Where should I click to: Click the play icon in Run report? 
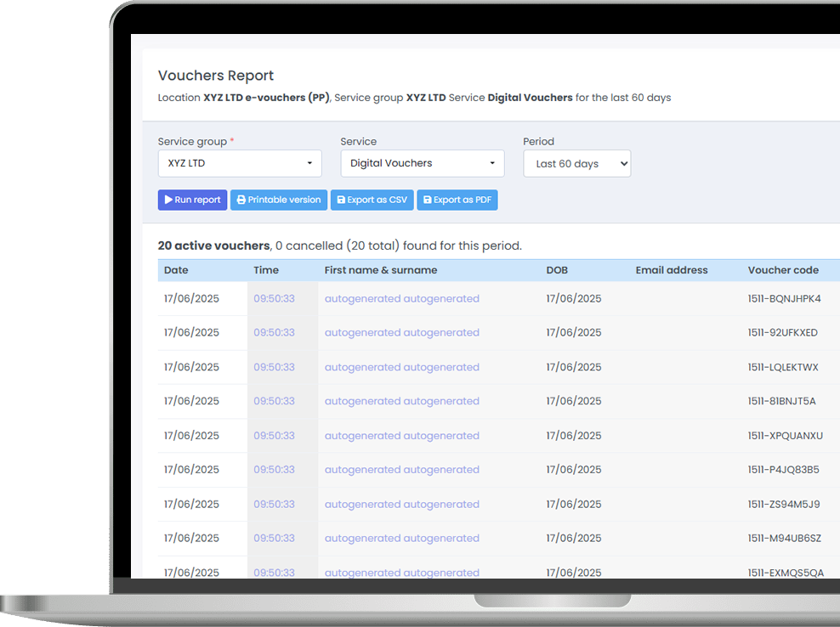[168, 200]
